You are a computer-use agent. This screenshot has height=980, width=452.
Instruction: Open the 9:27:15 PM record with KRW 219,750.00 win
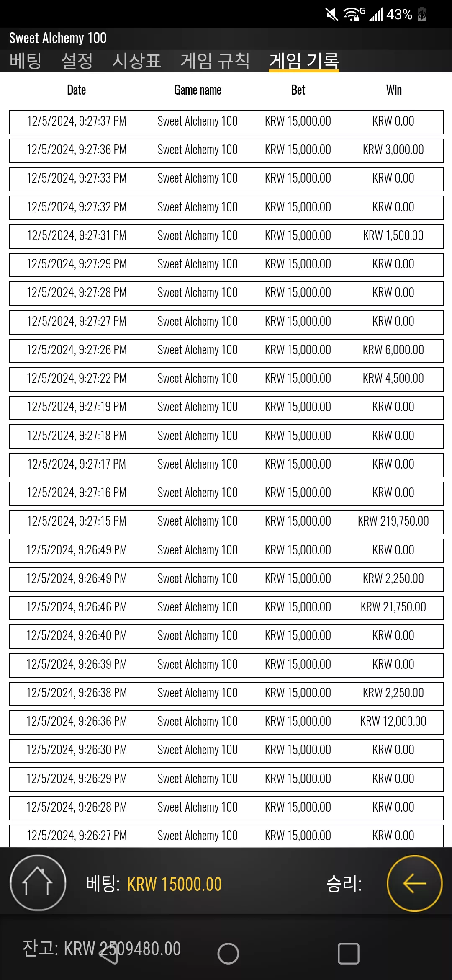point(226,522)
